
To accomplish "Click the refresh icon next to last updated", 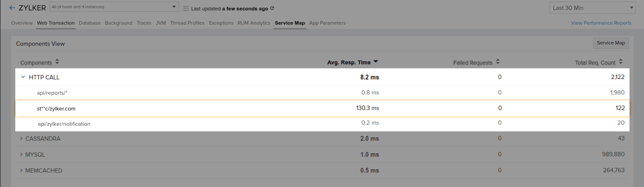I will pos(272,8).
